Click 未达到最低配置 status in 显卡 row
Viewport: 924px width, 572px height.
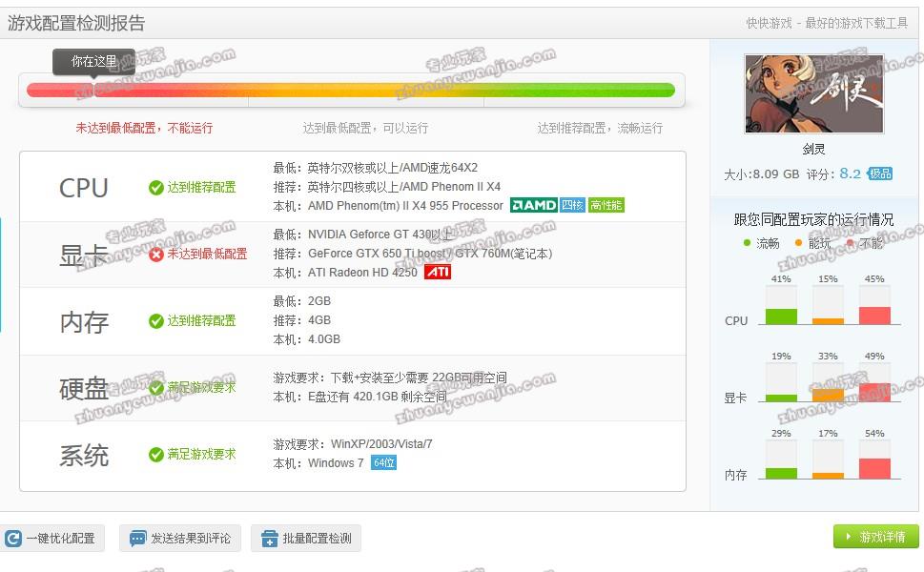coord(208,254)
